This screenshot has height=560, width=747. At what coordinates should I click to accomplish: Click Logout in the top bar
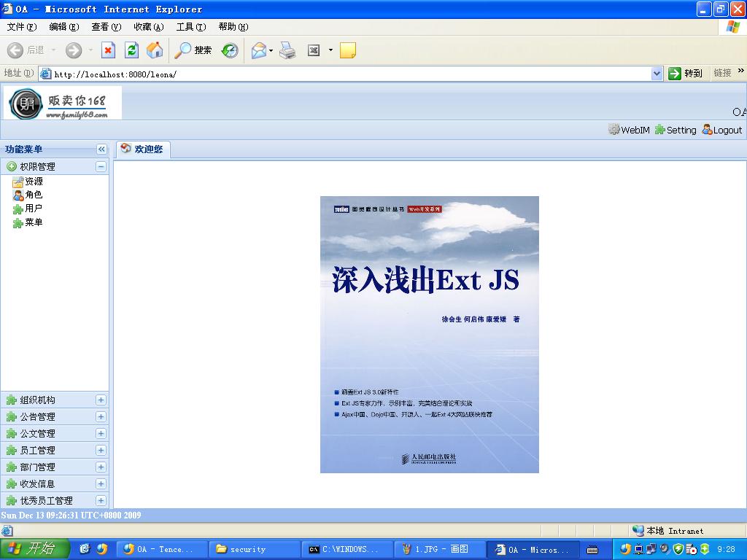(x=722, y=130)
